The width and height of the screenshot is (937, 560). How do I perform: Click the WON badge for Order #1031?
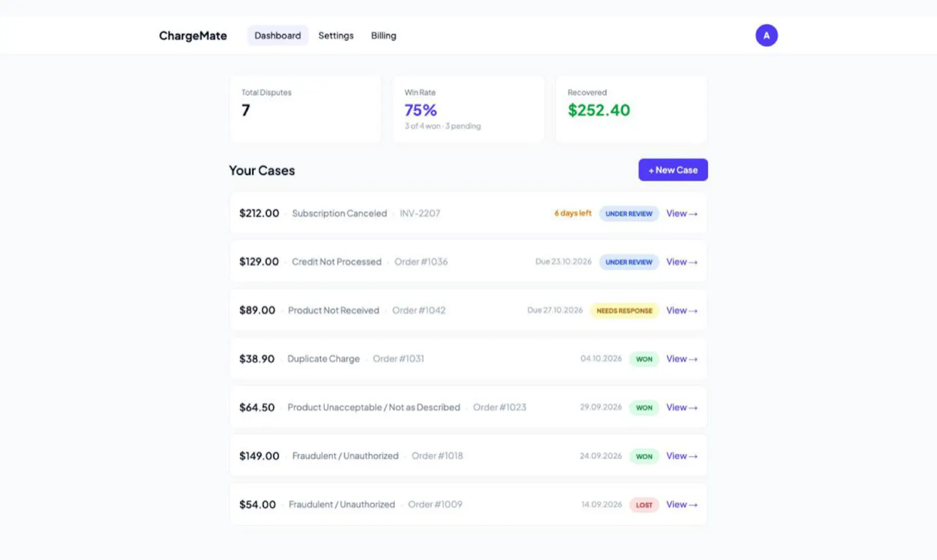644,359
